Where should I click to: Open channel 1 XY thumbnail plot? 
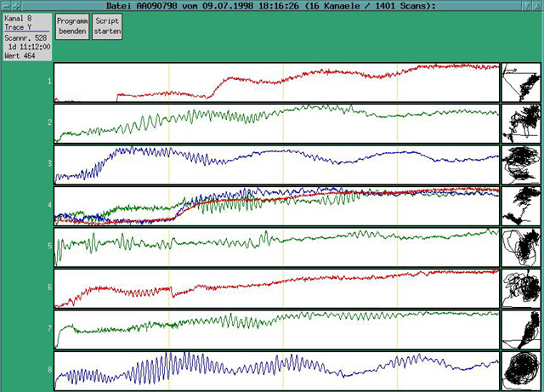point(521,82)
